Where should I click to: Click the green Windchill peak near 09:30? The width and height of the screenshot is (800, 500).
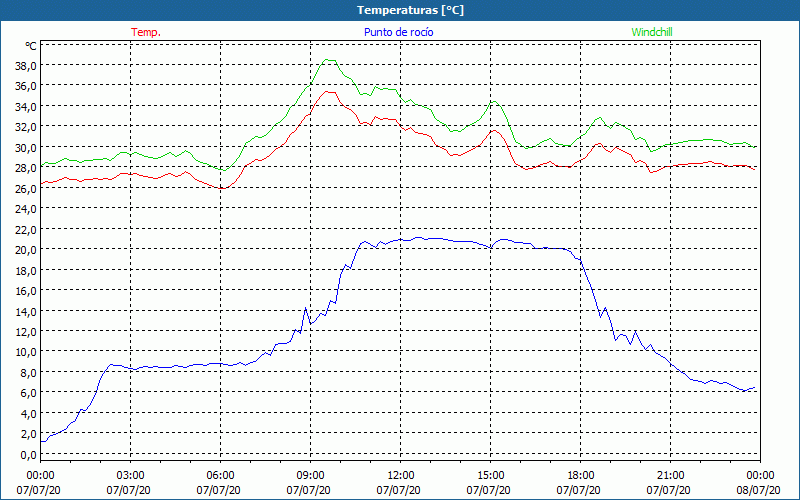pos(329,60)
